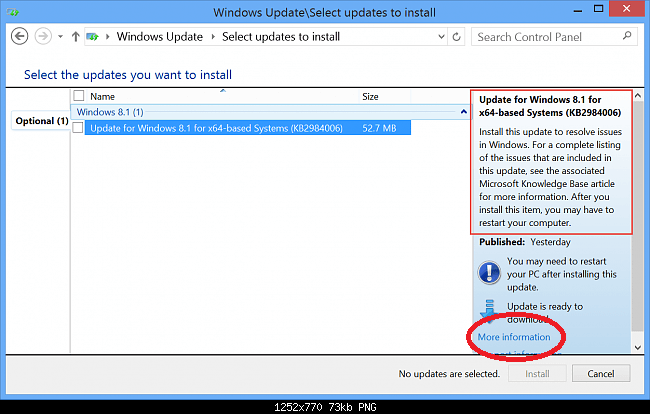Click the details pane scroll down arrow
This screenshot has width=650, height=414.
coord(638,348)
